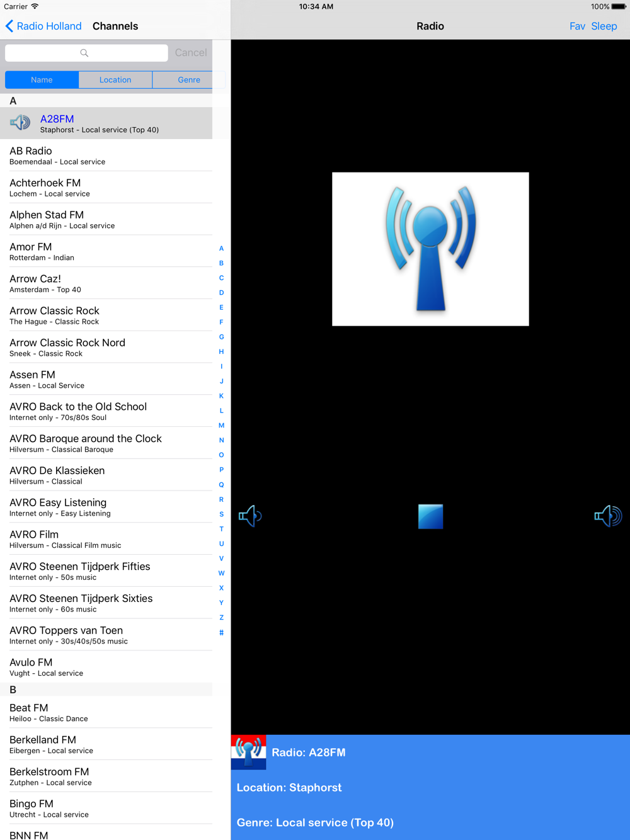
Task: Select Amor FM Rotterdam Indian station
Action: click(x=106, y=251)
